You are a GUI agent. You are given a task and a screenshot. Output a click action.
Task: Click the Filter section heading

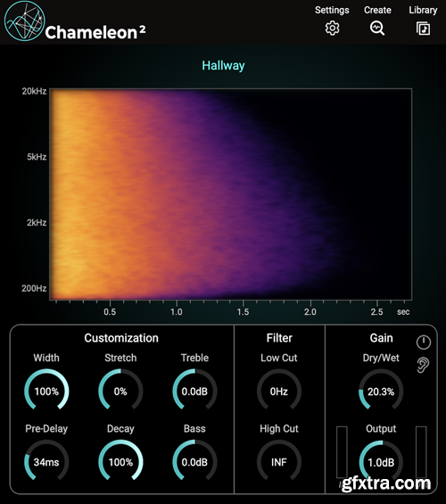tap(279, 338)
